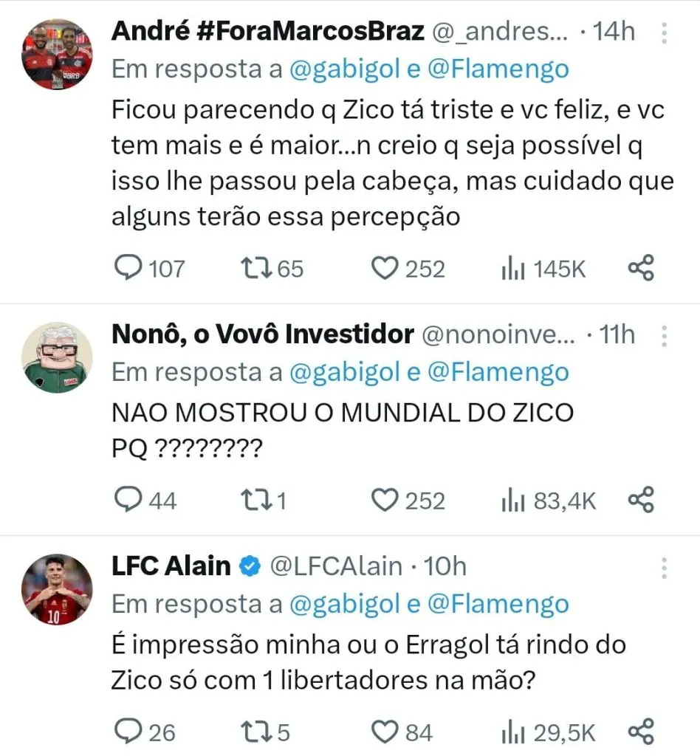Open the @Flamengo mention in LFC Alain's reply
The image size is (700, 756).
(498, 604)
